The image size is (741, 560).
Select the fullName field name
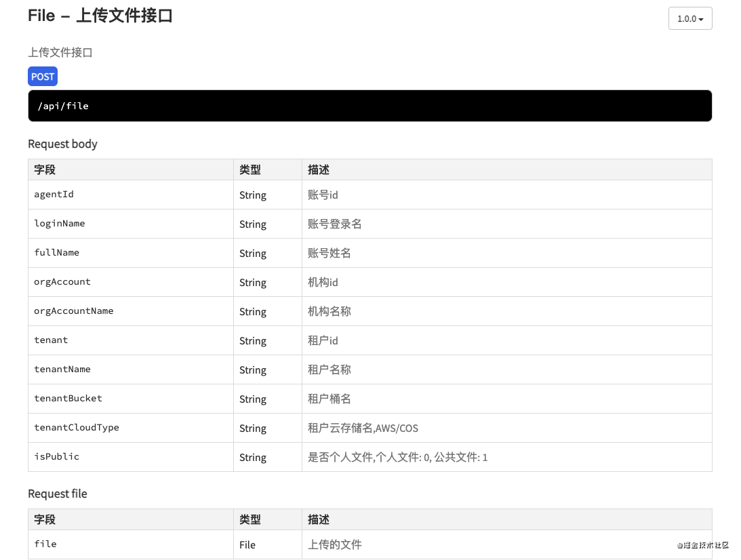pyautogui.click(x=56, y=253)
